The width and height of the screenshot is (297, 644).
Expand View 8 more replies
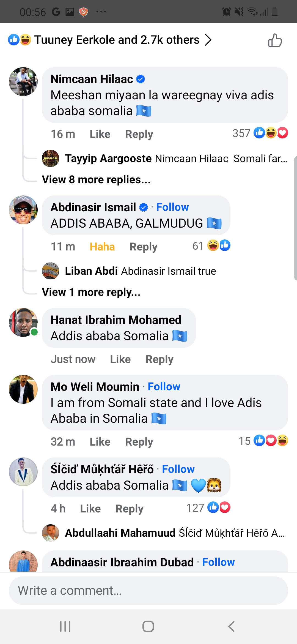[96, 180]
